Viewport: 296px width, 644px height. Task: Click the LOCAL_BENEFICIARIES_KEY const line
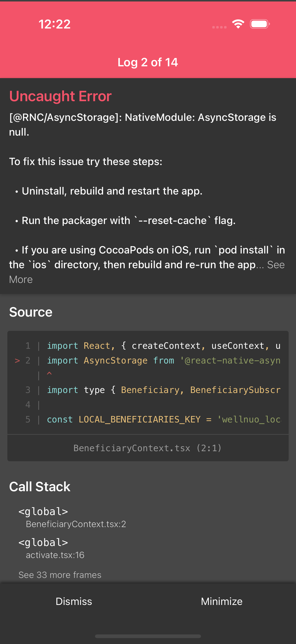(x=163, y=419)
